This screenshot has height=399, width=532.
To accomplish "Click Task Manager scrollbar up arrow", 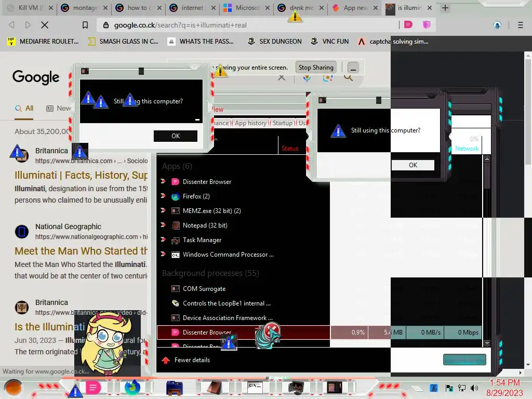I will coord(487,159).
